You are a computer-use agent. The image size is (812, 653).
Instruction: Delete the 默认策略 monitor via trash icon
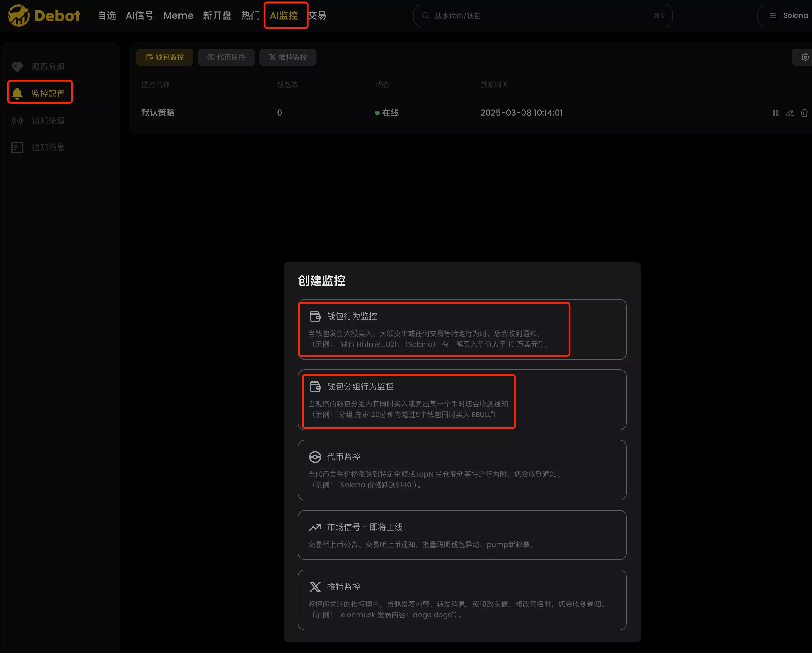pos(804,113)
